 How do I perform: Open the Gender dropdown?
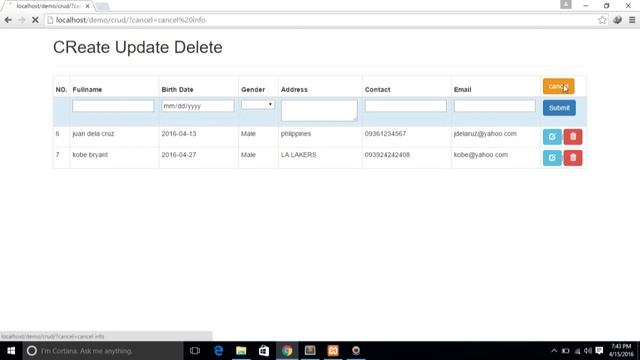point(258,104)
